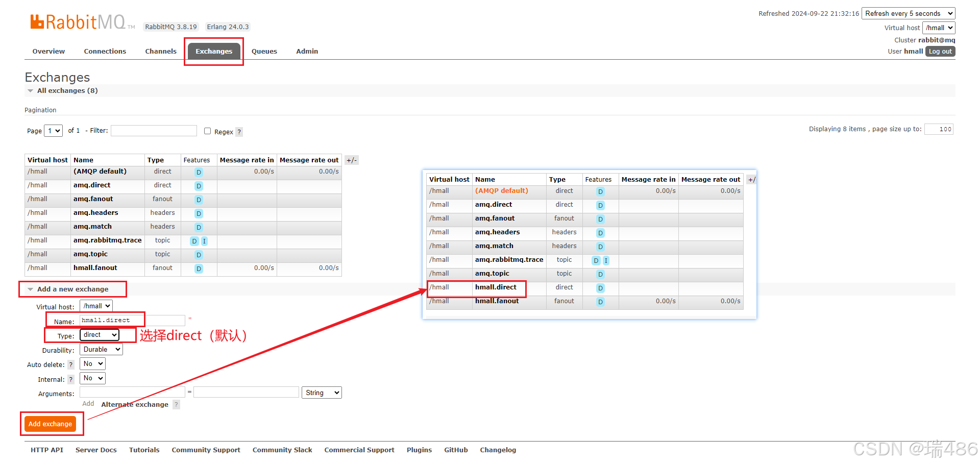The width and height of the screenshot is (980, 465).
Task: Open the top-right Virtual host dropdown
Action: (x=939, y=28)
